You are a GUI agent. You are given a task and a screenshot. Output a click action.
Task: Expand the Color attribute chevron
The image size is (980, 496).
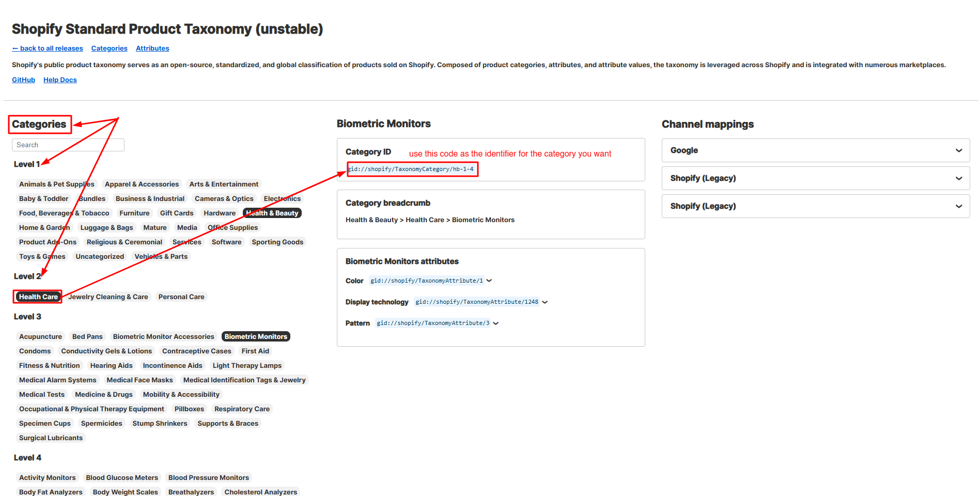tap(489, 281)
